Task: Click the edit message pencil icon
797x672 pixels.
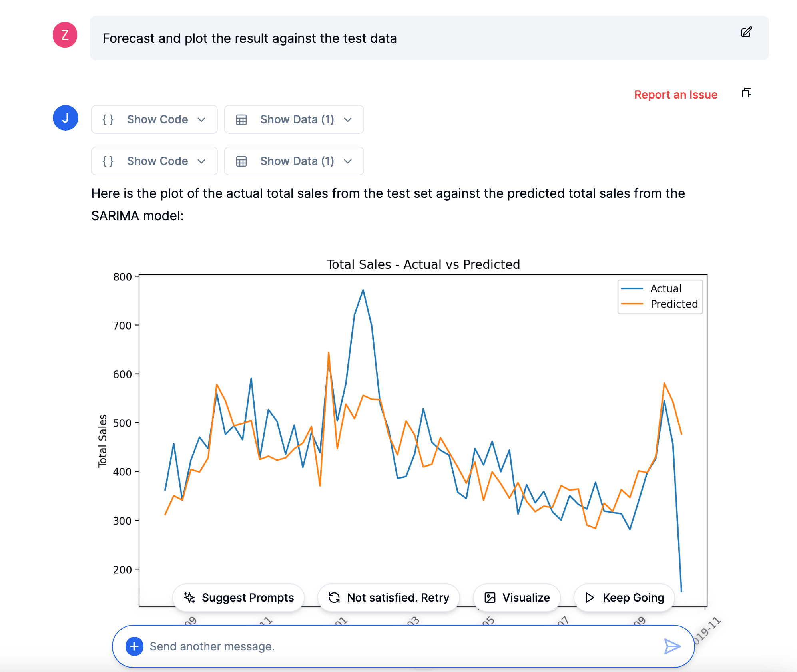Action: tap(746, 32)
